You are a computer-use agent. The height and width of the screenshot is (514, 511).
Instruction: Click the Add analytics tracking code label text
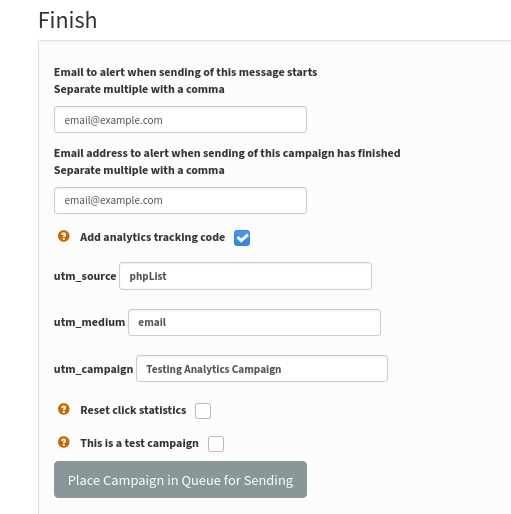pyautogui.click(x=152, y=237)
